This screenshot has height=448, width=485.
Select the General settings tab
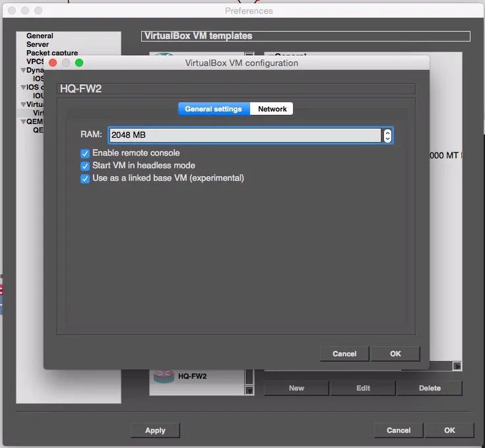(x=214, y=109)
